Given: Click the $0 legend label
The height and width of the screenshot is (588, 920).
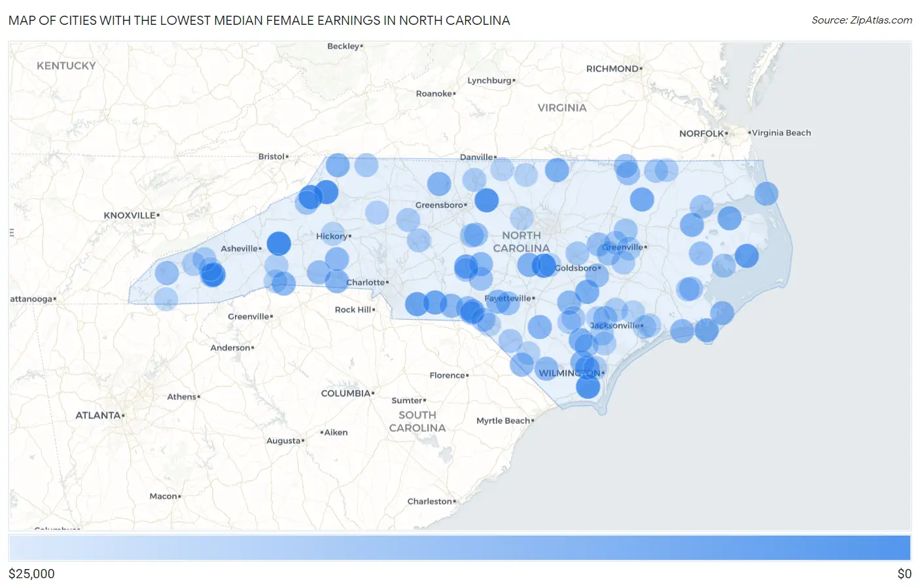Looking at the screenshot, I should (904, 574).
